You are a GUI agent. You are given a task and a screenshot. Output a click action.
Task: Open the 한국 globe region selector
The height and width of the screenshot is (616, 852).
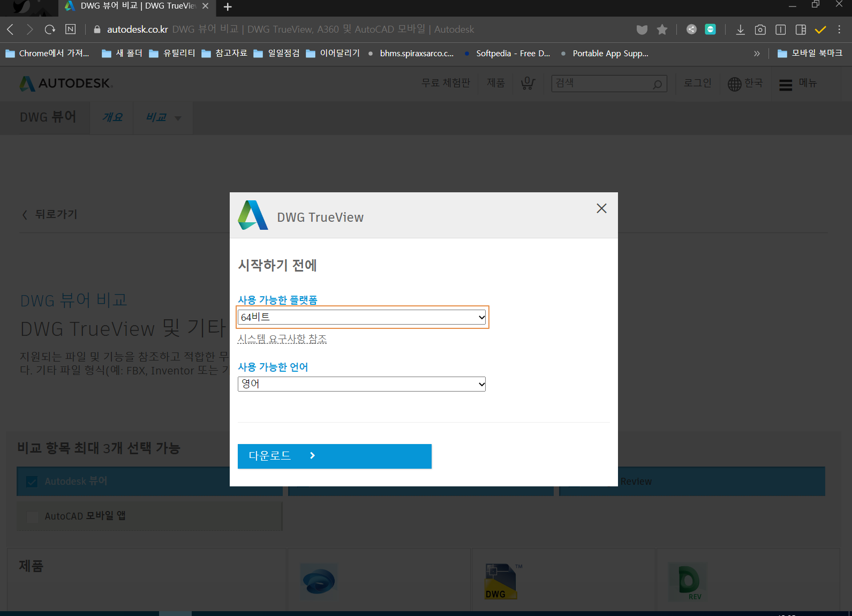(745, 84)
